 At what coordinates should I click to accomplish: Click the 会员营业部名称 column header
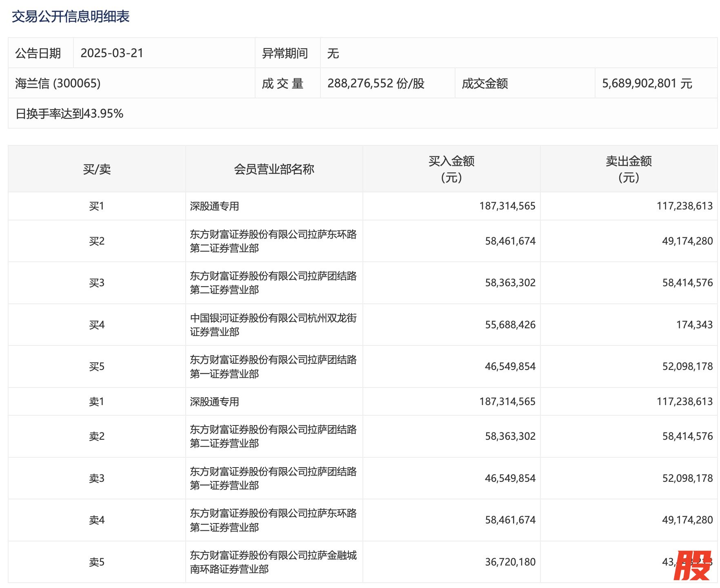click(x=274, y=169)
